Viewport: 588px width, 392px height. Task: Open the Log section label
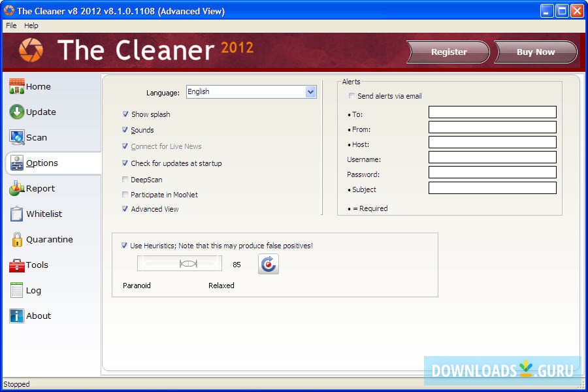[x=33, y=291]
